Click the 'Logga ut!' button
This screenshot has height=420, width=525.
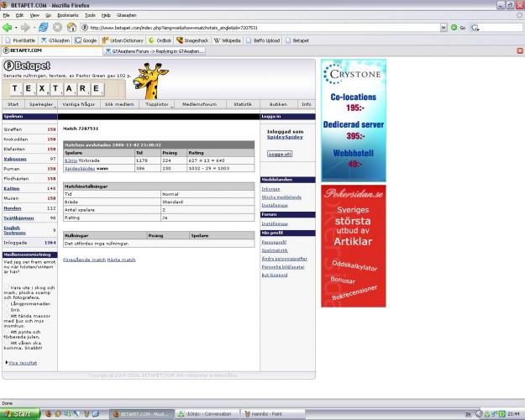point(280,154)
